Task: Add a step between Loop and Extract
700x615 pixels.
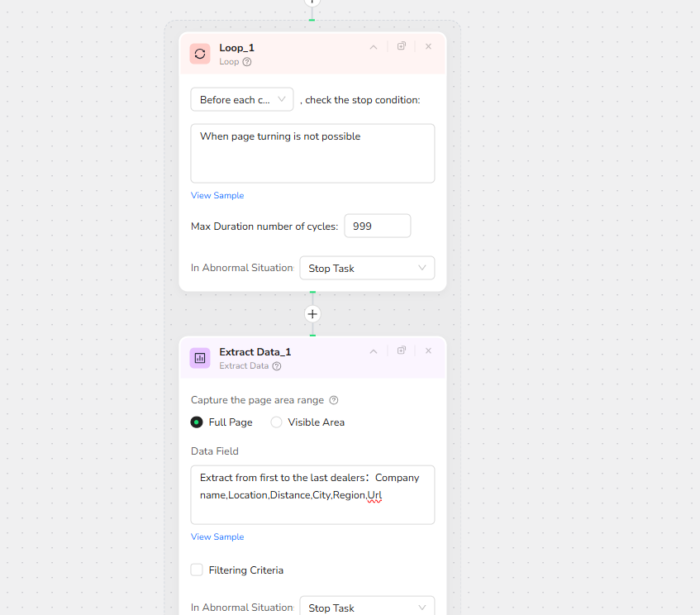Action: [312, 314]
